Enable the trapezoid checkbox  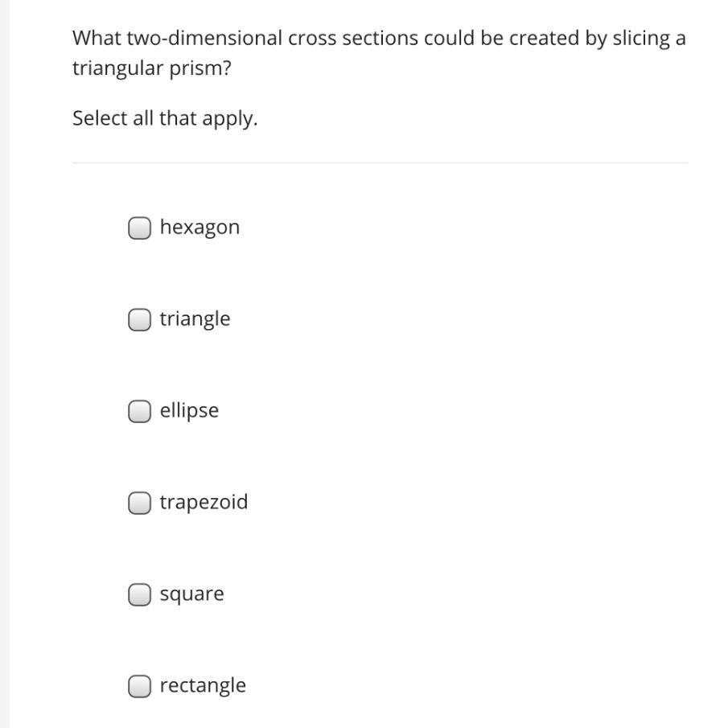[139, 503]
